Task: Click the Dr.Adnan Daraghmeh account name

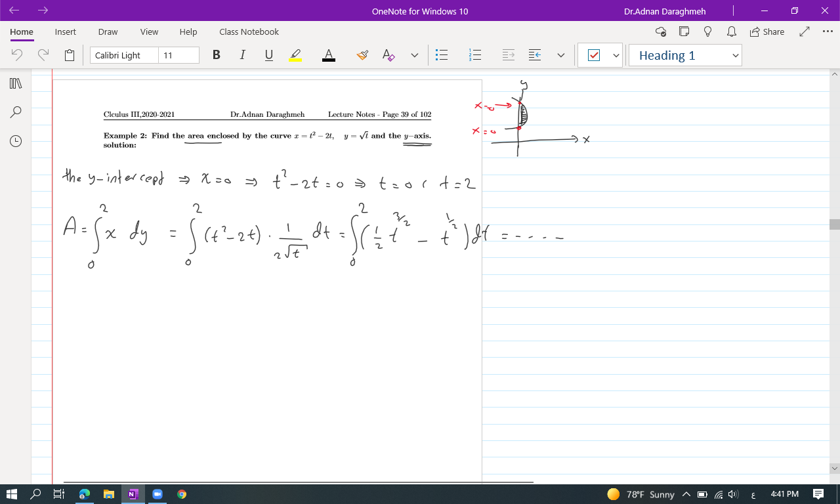Action: click(x=665, y=11)
